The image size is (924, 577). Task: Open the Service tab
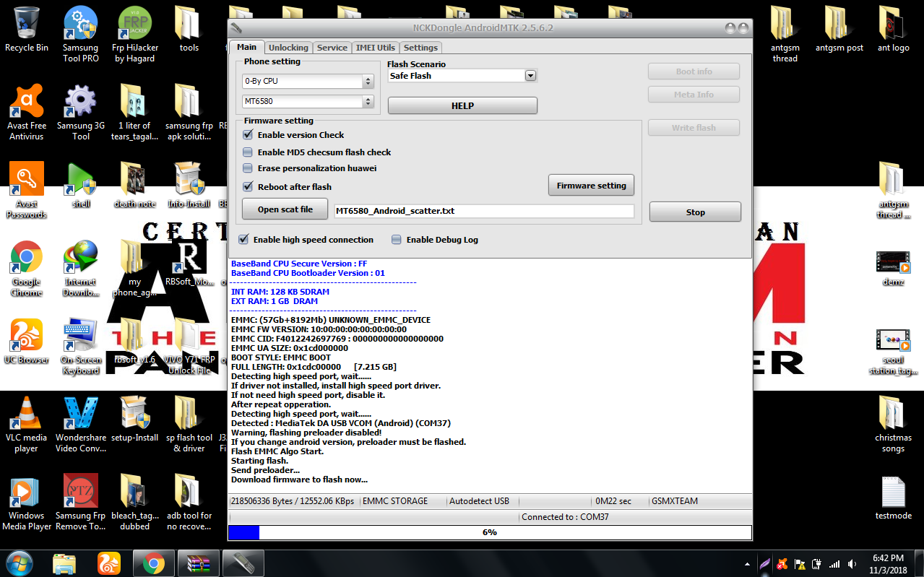point(332,48)
